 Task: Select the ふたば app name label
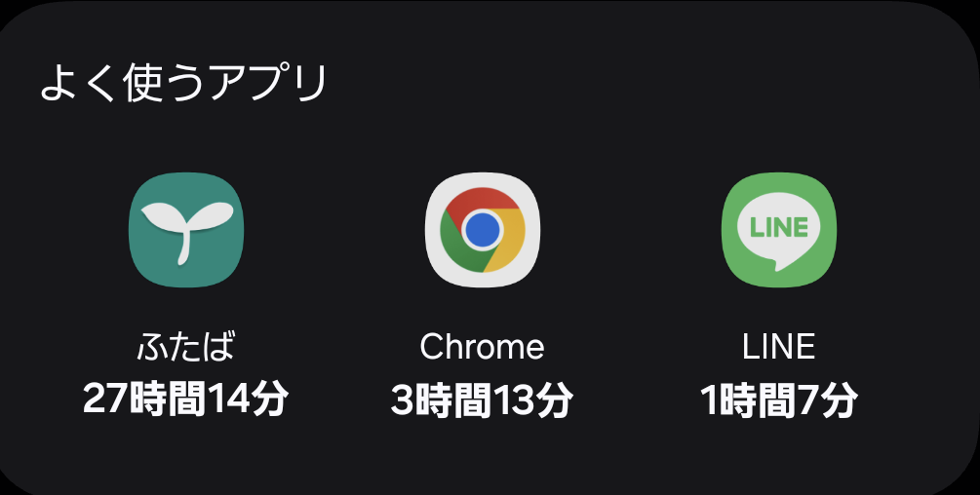coord(185,346)
